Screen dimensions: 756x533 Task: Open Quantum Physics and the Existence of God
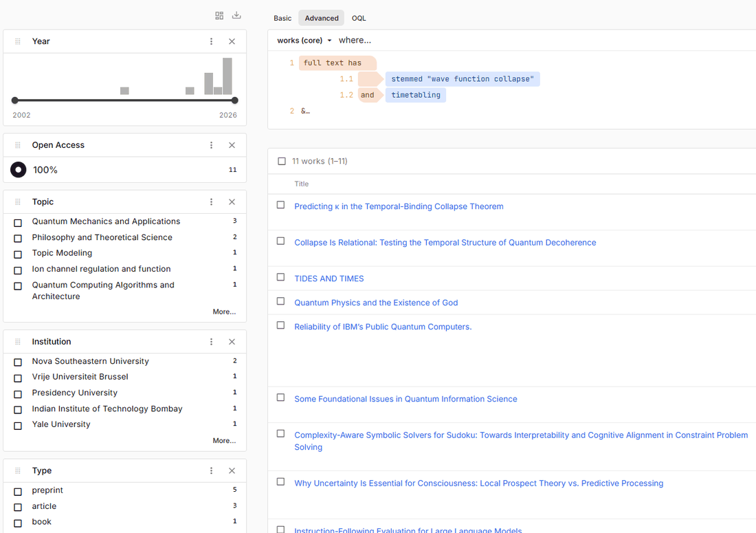click(376, 303)
